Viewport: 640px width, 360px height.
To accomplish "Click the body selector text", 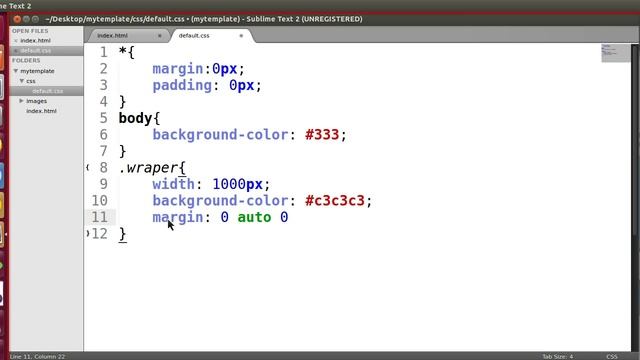I will click(136, 118).
